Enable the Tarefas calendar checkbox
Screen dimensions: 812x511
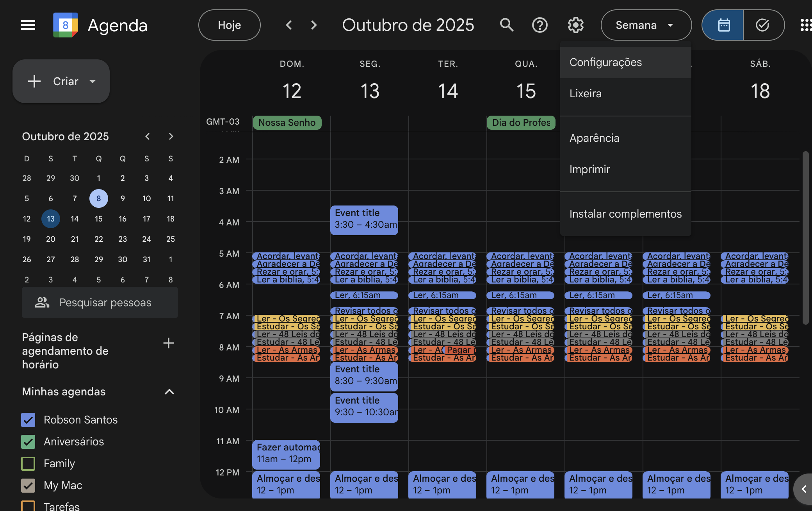[28, 506]
